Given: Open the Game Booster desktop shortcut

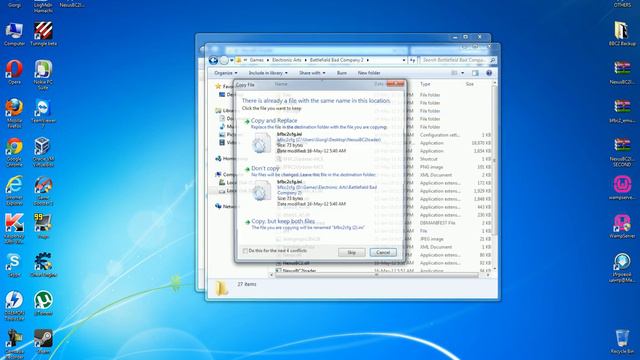Looking at the screenshot, I should [43, 191].
